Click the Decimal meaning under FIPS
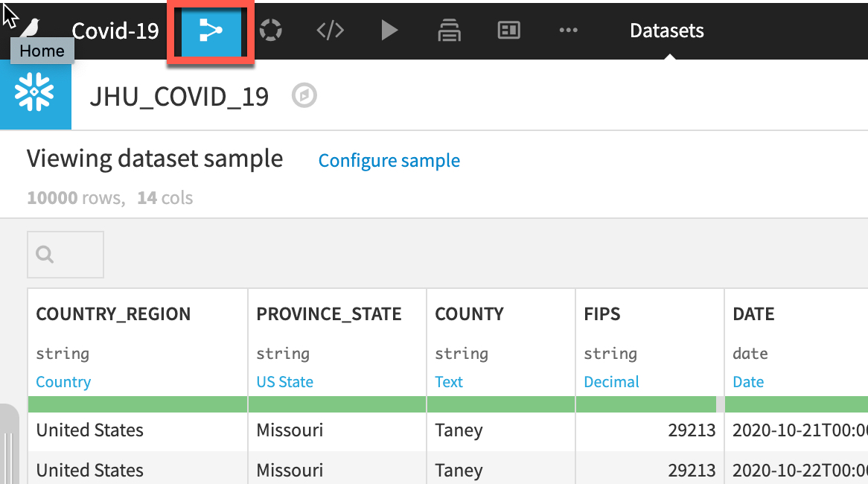Screen dimensions: 868x484 click(x=611, y=382)
